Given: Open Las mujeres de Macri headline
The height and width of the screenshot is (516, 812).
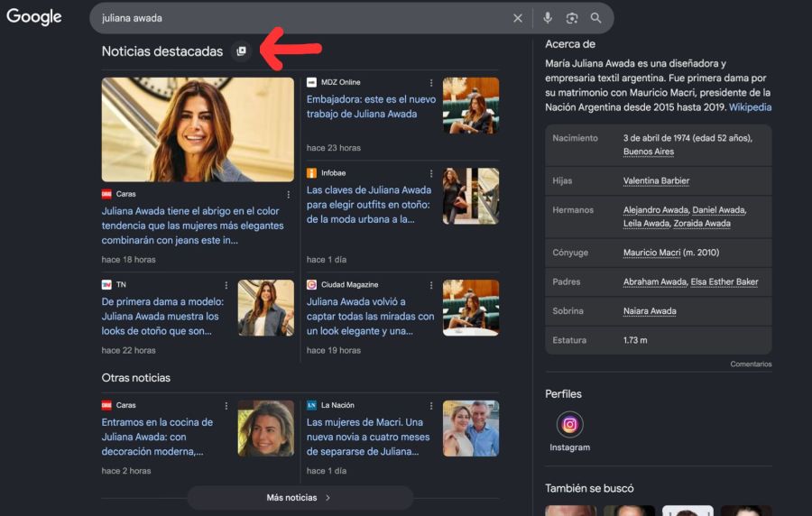Looking at the screenshot, I should coord(368,437).
